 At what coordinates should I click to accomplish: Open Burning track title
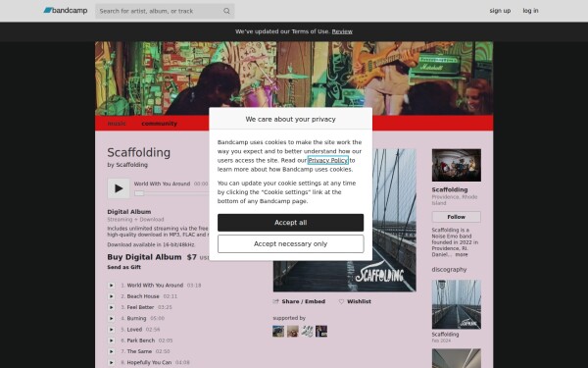(136, 318)
